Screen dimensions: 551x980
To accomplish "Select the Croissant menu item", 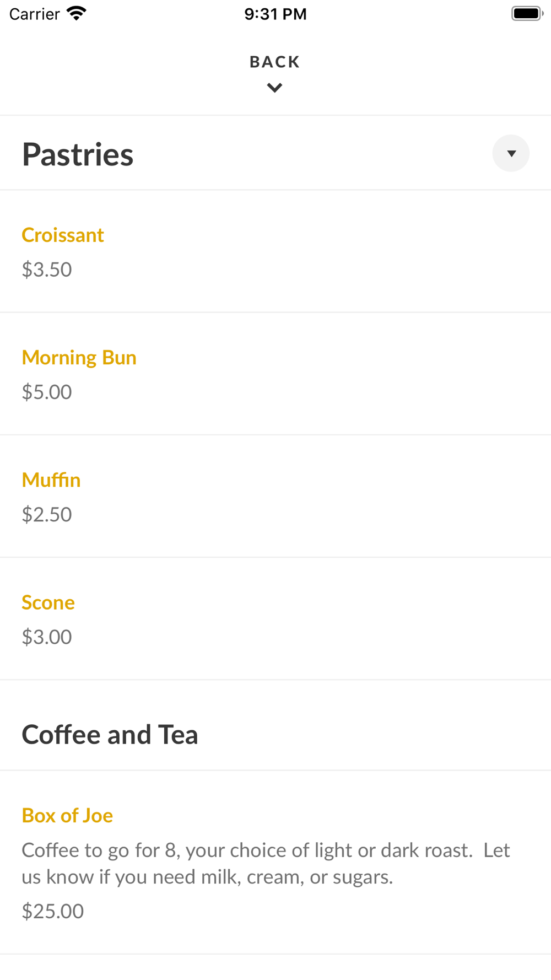I will pyautogui.click(x=63, y=235).
